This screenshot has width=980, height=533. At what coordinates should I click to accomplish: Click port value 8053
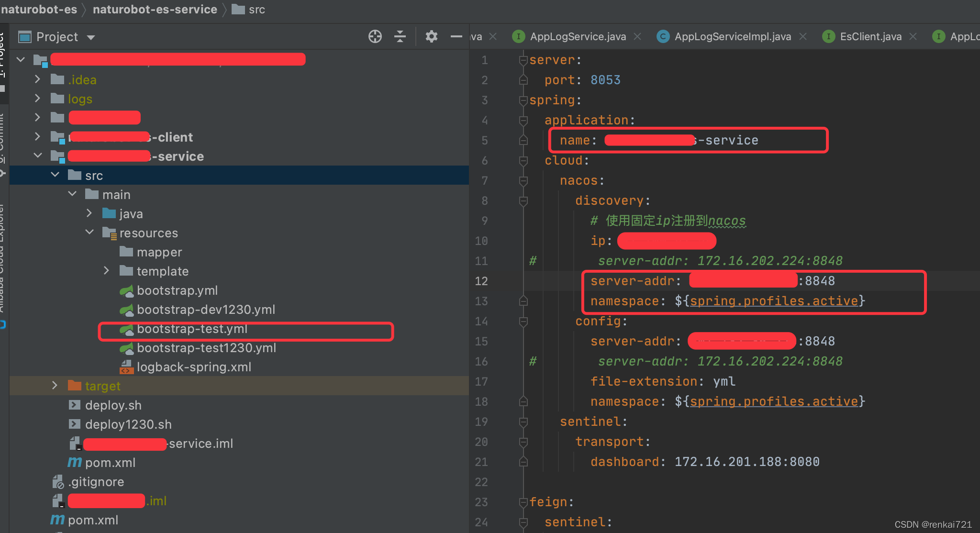(x=605, y=80)
